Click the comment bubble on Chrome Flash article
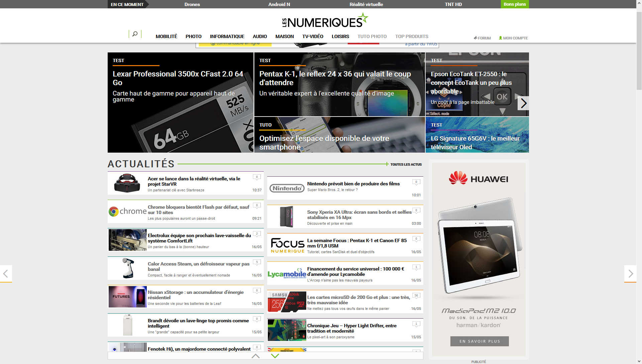Image resolution: width=642 pixels, height=364 pixels. [x=257, y=206]
